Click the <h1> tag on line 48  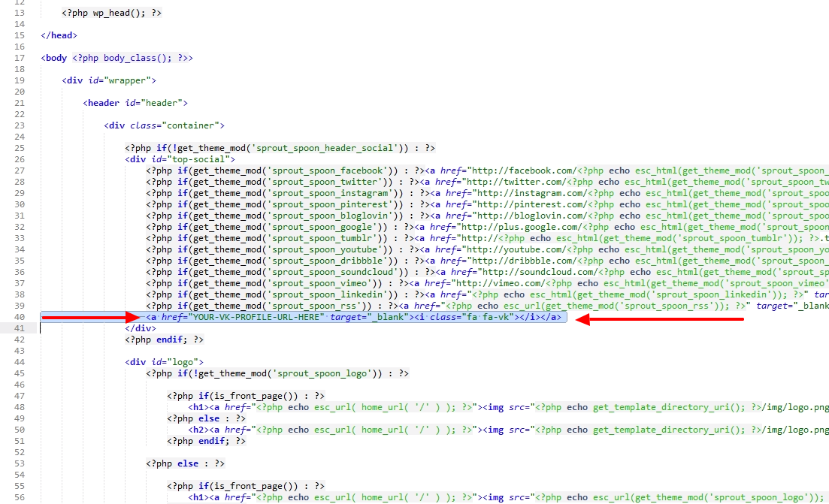198,407
